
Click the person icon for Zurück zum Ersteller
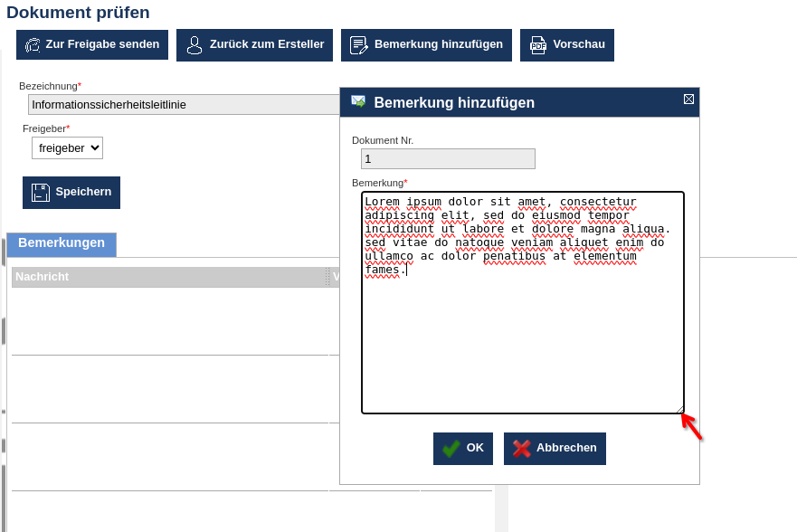pyautogui.click(x=195, y=45)
